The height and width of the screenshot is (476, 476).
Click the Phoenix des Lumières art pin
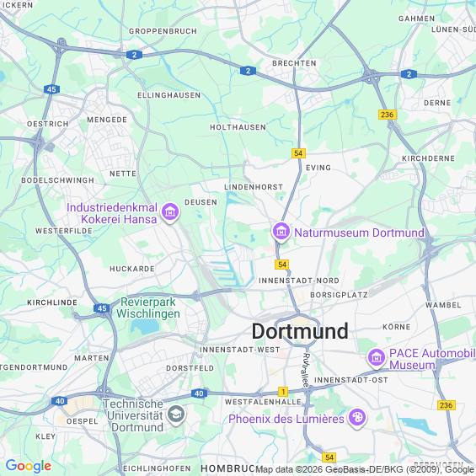357,418
